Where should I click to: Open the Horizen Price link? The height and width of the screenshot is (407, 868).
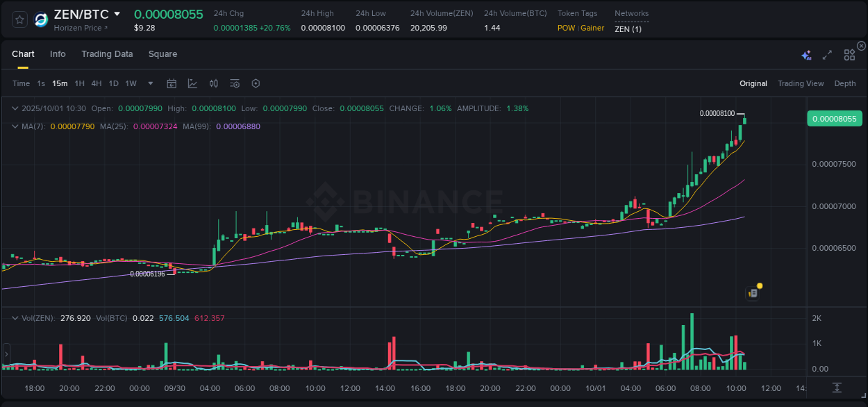click(x=78, y=28)
